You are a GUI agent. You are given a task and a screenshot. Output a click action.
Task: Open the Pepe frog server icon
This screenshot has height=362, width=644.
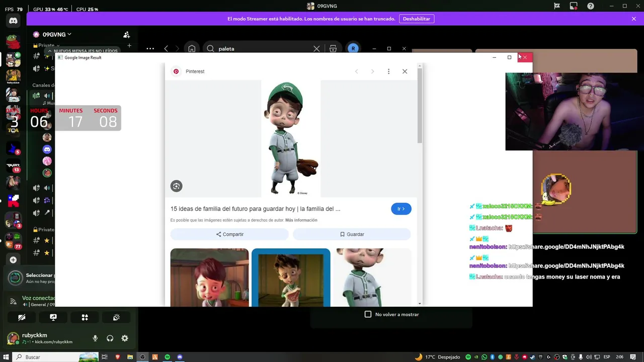pyautogui.click(x=13, y=41)
